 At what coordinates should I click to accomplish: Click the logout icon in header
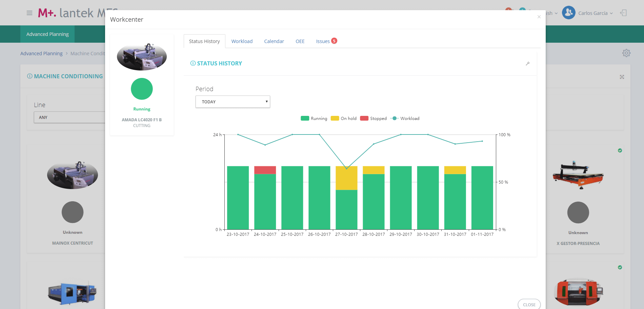(623, 13)
